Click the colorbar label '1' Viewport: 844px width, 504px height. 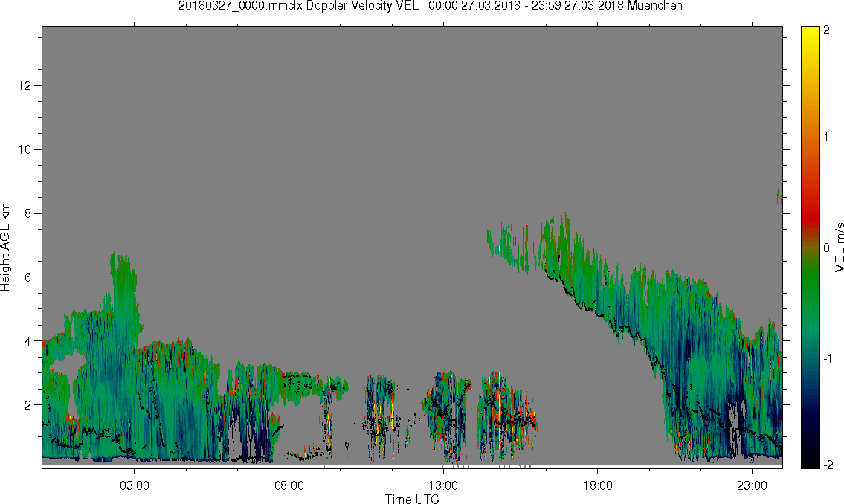tap(827, 138)
